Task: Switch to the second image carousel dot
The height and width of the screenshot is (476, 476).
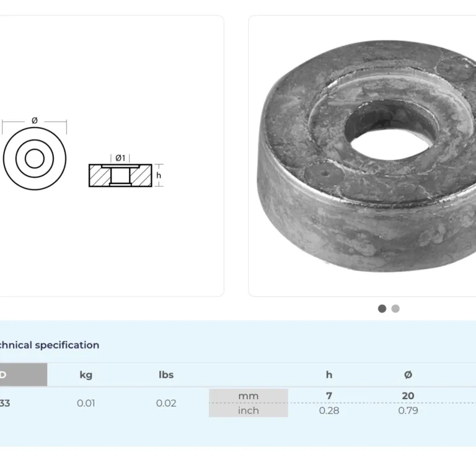Action: click(x=395, y=309)
